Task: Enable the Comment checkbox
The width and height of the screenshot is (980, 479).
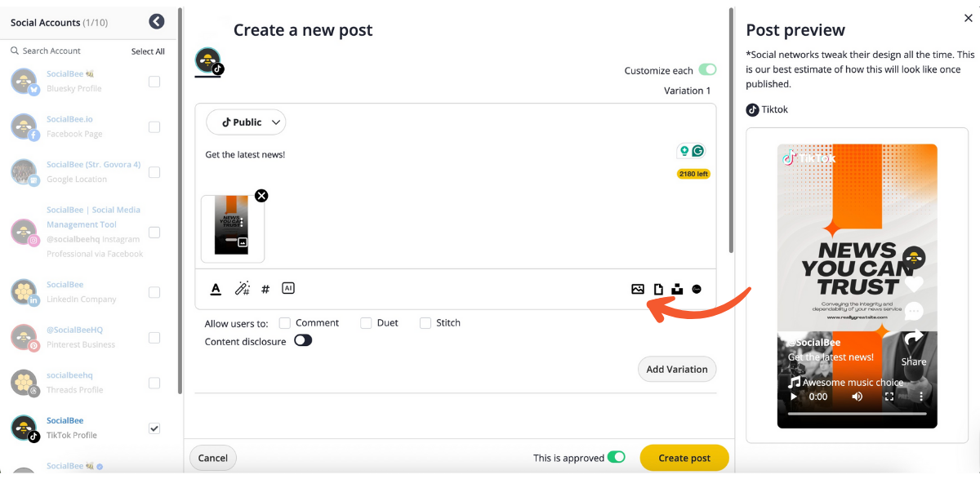Action: click(285, 323)
